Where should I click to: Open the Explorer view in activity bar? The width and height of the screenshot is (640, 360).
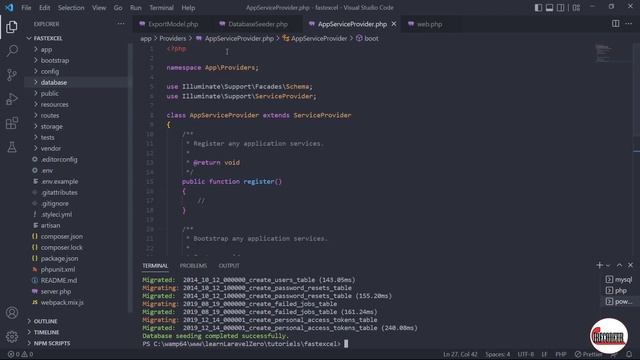point(12,27)
